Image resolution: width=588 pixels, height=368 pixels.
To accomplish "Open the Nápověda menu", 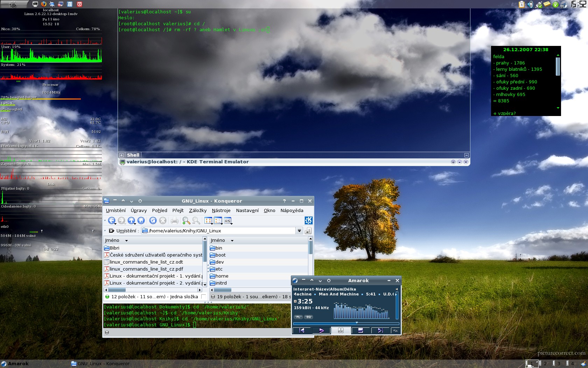I will [292, 210].
